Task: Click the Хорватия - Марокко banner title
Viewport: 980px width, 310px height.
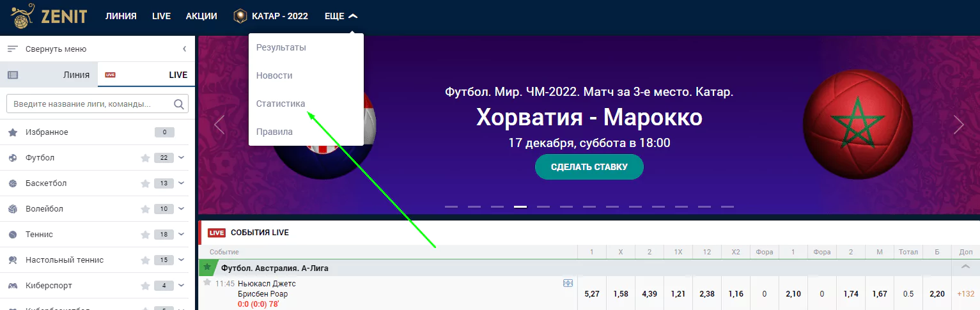Action: click(x=589, y=118)
